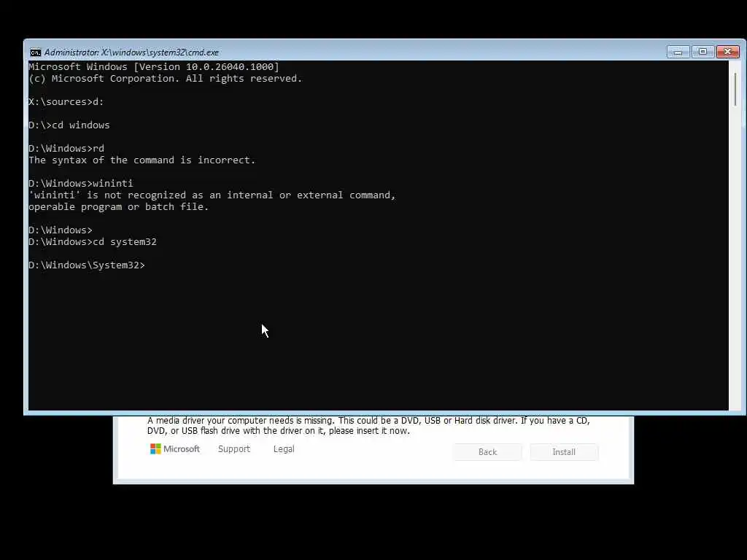This screenshot has width=747, height=560.
Task: Click the 'D:\>cd windows' command line
Action: [69, 125]
